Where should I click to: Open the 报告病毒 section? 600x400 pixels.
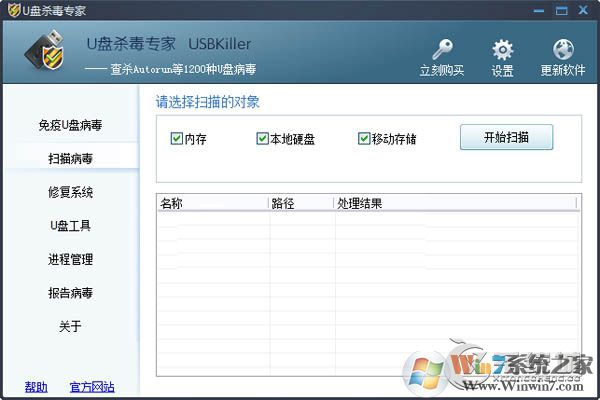click(x=70, y=293)
